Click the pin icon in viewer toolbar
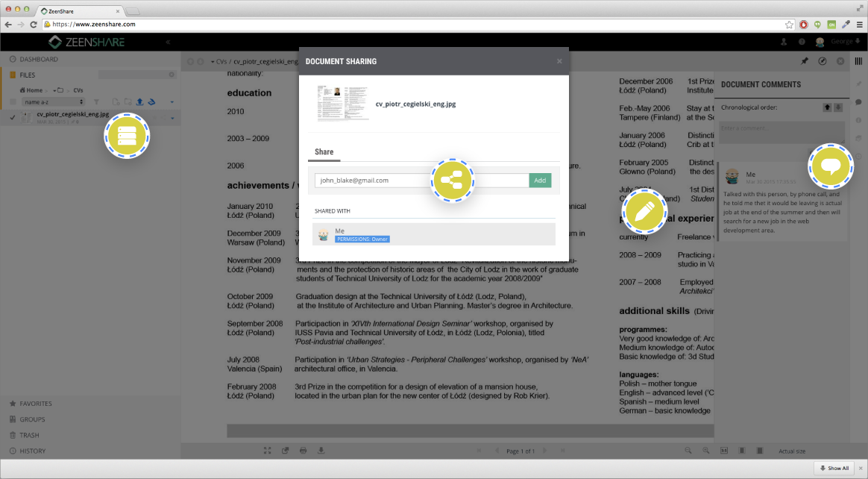 805,61
